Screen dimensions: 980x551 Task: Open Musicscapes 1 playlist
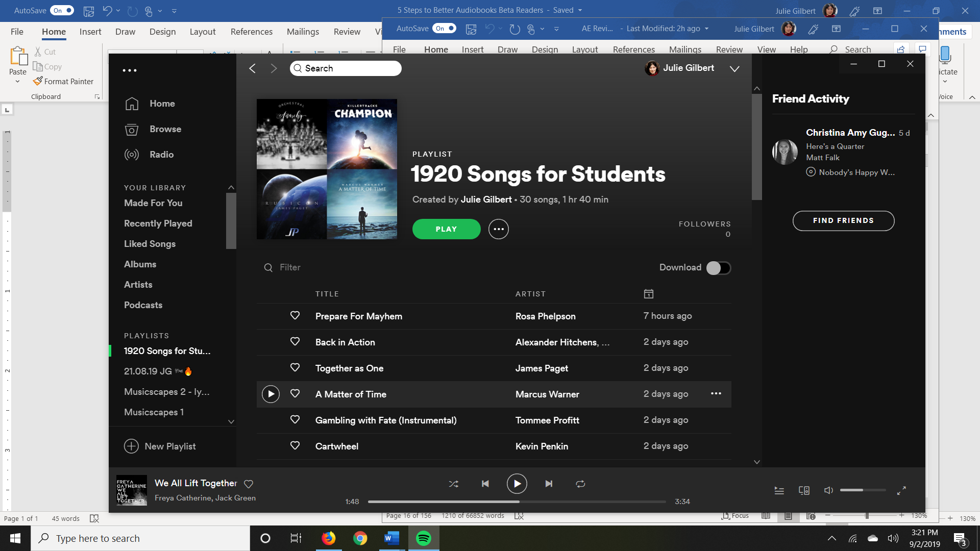coord(154,412)
